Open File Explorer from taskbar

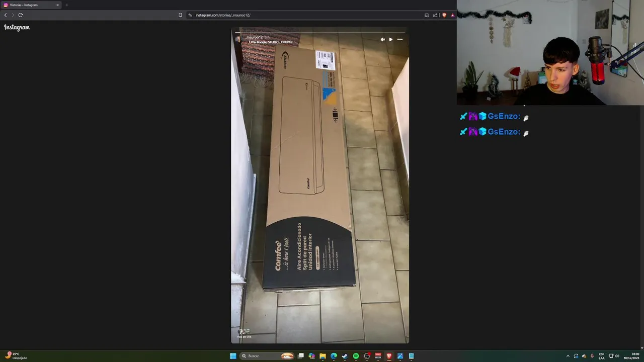point(323,356)
